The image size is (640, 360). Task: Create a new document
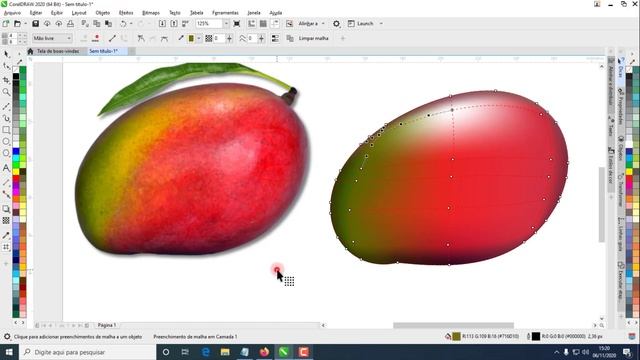tap(6, 24)
